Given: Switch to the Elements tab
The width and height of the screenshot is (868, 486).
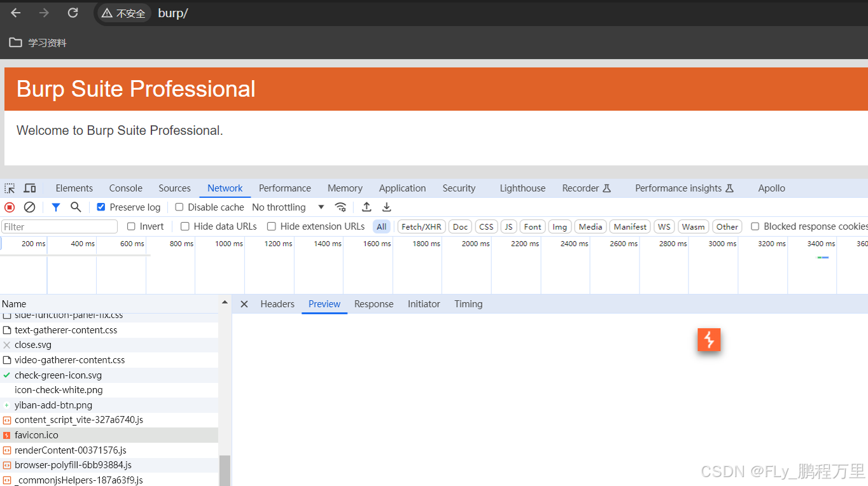Looking at the screenshot, I should [74, 188].
